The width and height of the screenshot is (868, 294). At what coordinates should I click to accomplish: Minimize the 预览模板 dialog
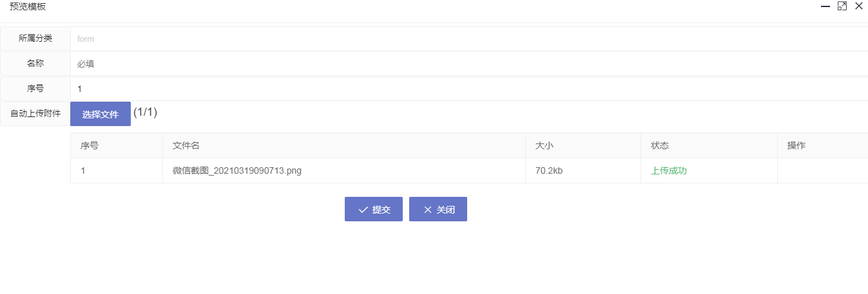tap(825, 6)
